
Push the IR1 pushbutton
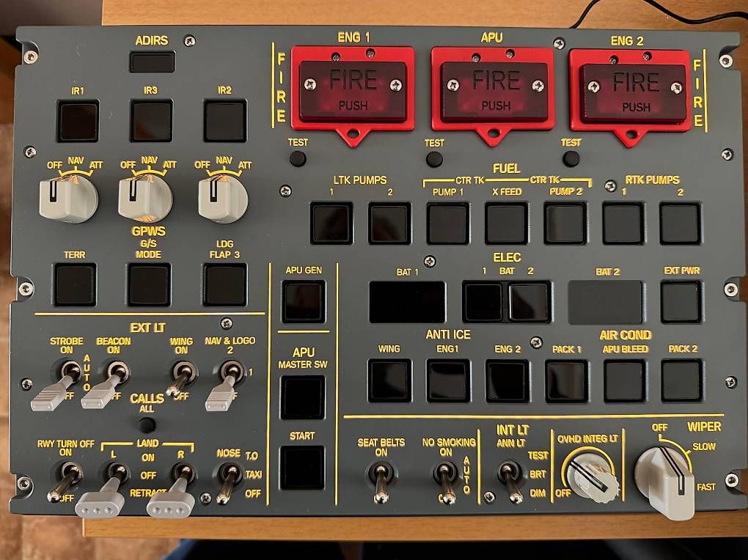(x=78, y=121)
